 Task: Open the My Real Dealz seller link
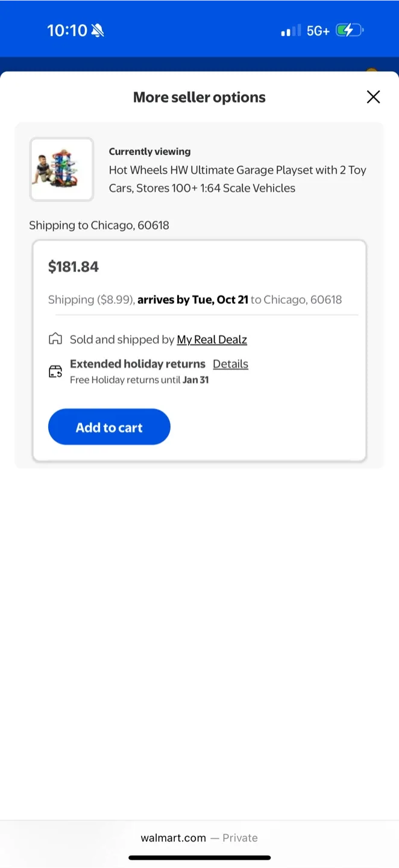(x=212, y=339)
